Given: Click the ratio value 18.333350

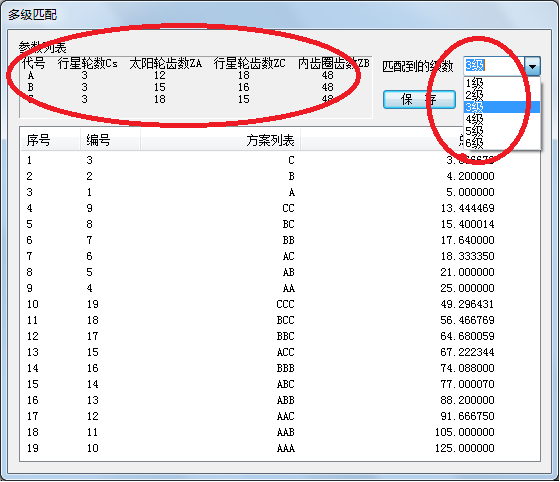Looking at the screenshot, I should [x=468, y=256].
